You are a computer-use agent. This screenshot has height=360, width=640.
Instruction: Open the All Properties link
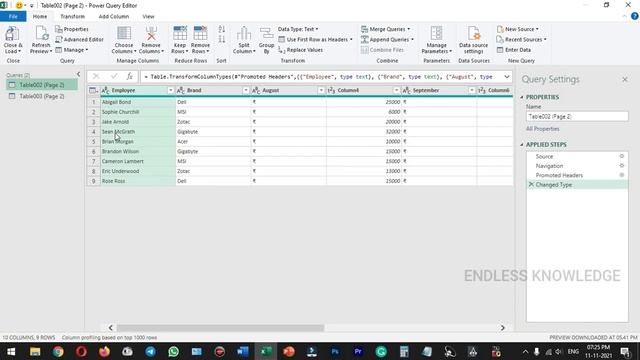pyautogui.click(x=542, y=129)
